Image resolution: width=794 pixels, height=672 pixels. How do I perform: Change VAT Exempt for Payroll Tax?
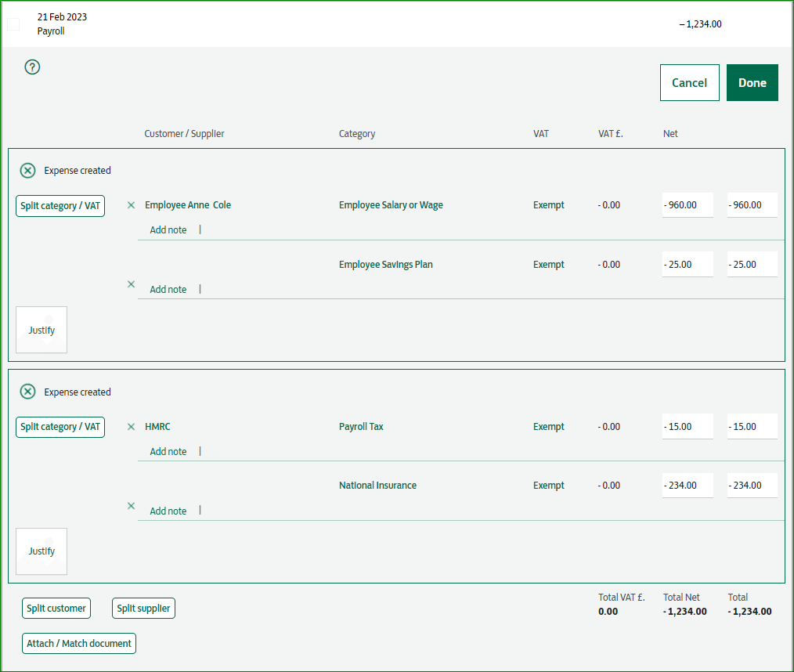pos(548,426)
